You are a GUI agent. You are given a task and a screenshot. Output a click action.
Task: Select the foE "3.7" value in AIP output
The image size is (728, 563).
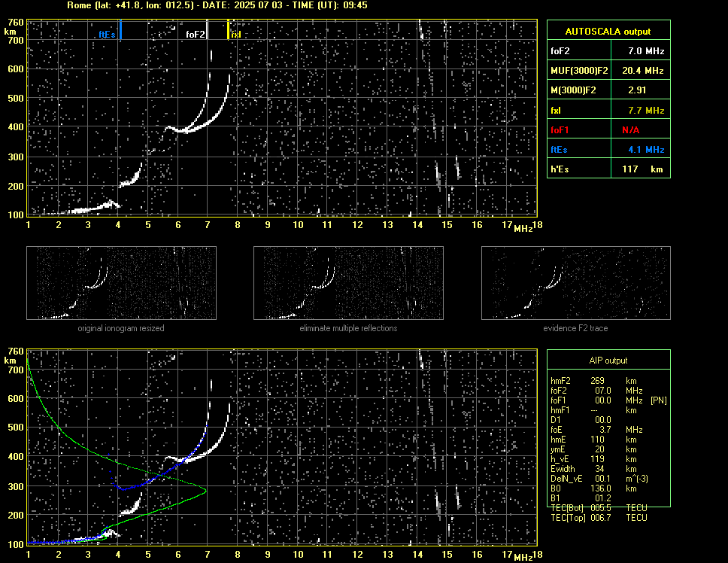pyautogui.click(x=605, y=429)
